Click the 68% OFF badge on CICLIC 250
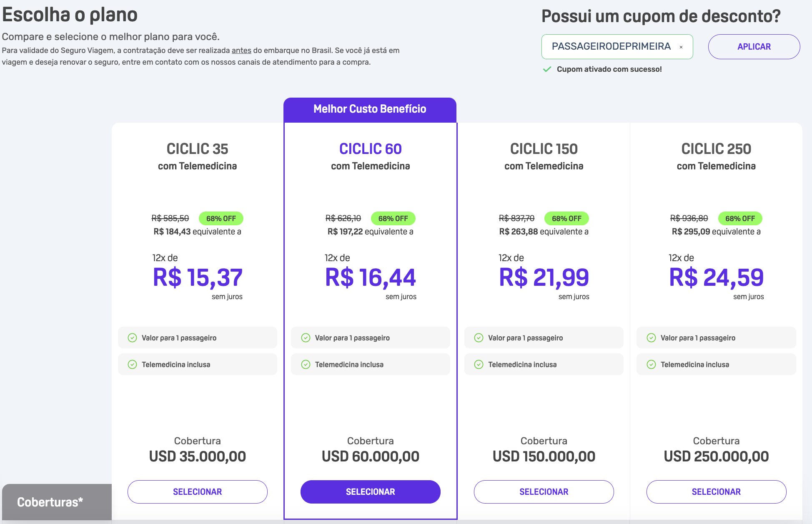The width and height of the screenshot is (812, 524). pos(740,219)
